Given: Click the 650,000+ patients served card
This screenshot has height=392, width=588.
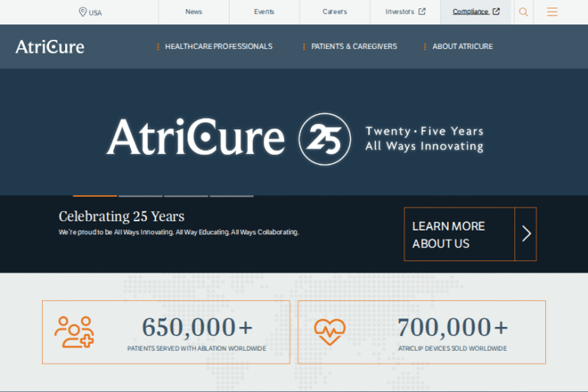Looking at the screenshot, I should (166, 332).
